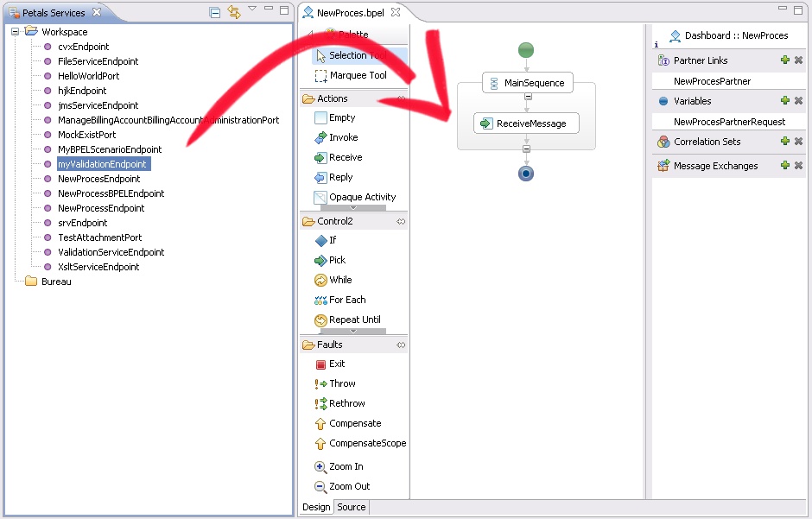
Task: Click the Zoom In tool
Action: tap(346, 466)
